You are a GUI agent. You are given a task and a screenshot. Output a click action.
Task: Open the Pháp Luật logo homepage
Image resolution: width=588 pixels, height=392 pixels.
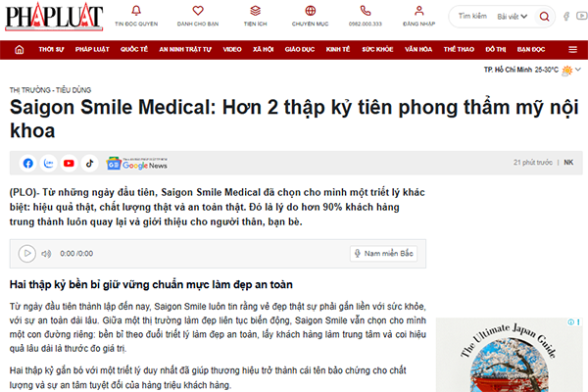[54, 17]
